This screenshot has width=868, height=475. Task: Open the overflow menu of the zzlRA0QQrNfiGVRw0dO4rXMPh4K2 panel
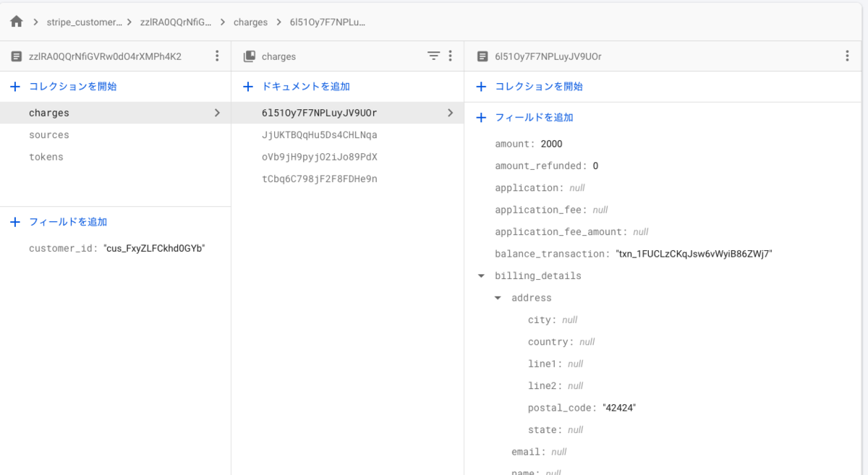(217, 56)
